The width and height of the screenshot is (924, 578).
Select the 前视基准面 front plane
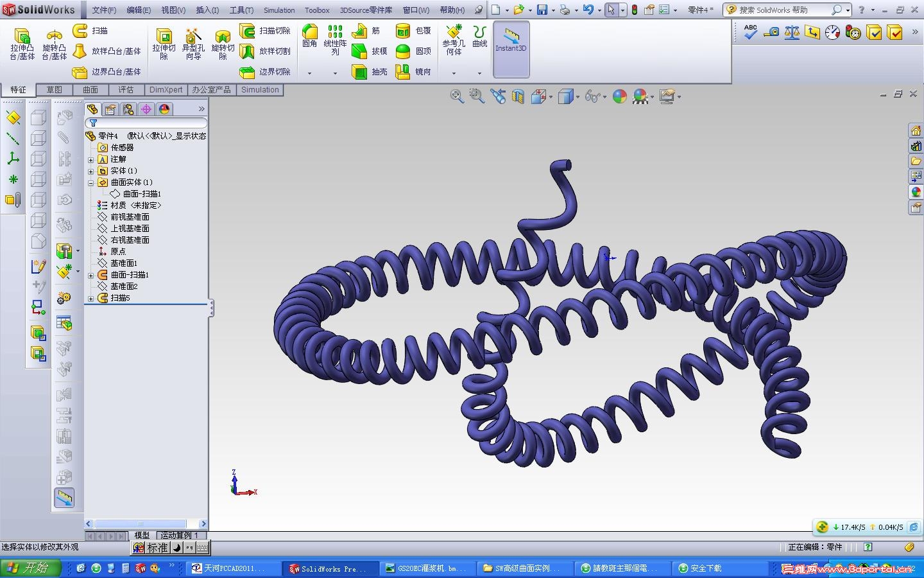coord(130,217)
